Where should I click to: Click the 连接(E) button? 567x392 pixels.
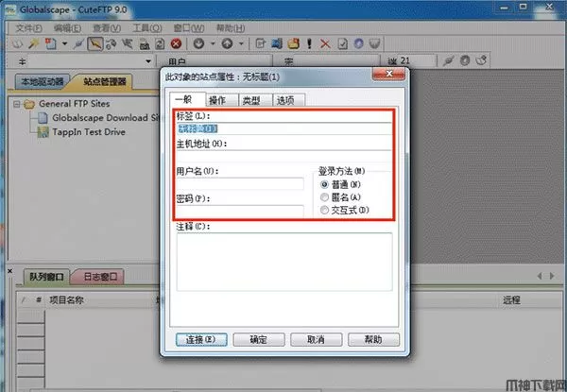201,340
